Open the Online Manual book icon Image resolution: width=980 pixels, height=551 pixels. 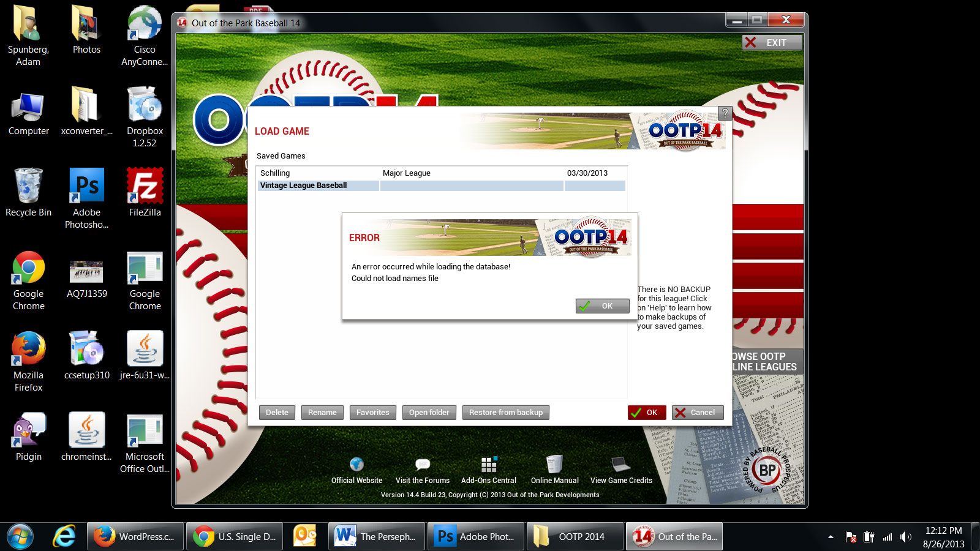pos(554,465)
